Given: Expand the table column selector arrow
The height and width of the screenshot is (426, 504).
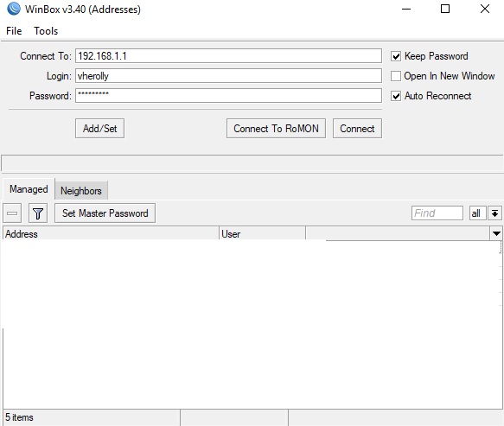Looking at the screenshot, I should tap(496, 233).
